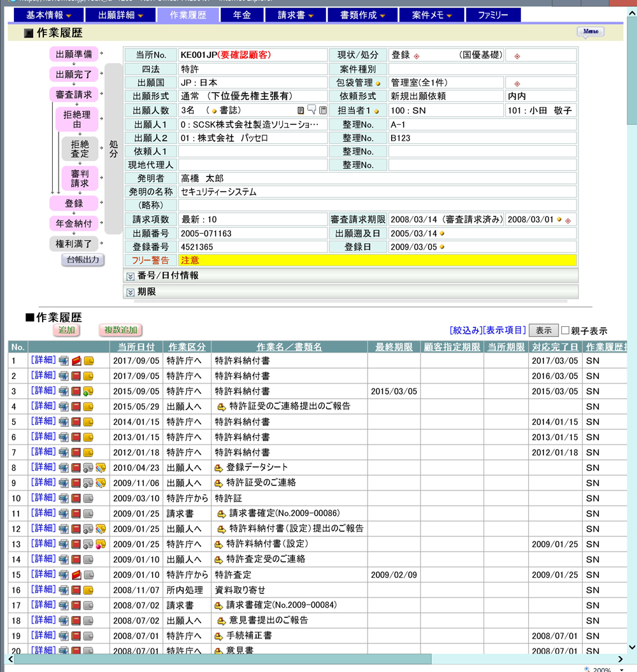Toggle the 親子表示 checkbox
The height and width of the screenshot is (672, 637).
click(x=565, y=330)
